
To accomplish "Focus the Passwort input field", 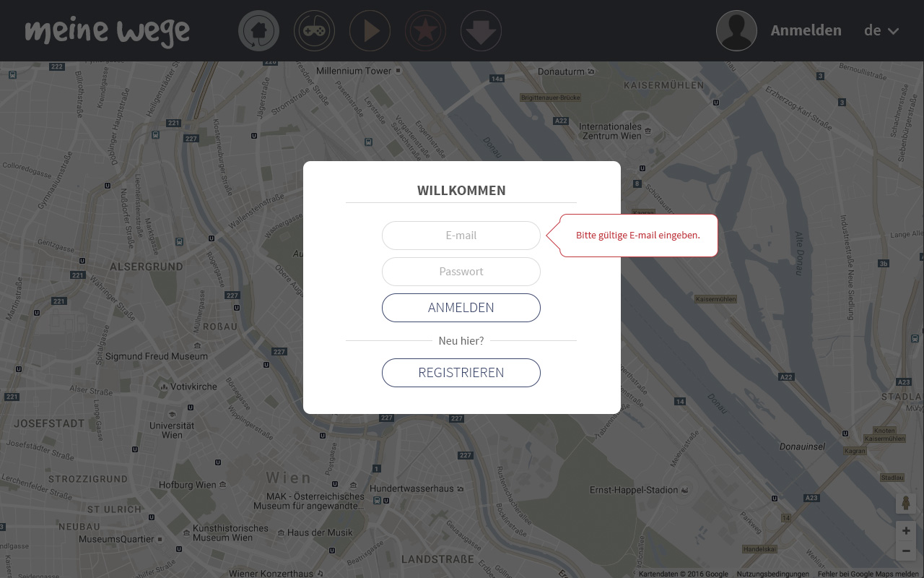I will click(x=461, y=272).
